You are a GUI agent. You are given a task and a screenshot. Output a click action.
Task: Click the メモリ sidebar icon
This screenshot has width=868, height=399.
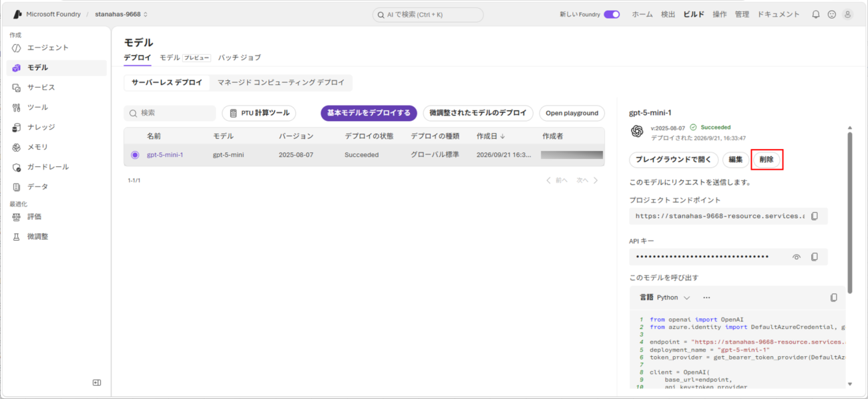[x=17, y=147]
